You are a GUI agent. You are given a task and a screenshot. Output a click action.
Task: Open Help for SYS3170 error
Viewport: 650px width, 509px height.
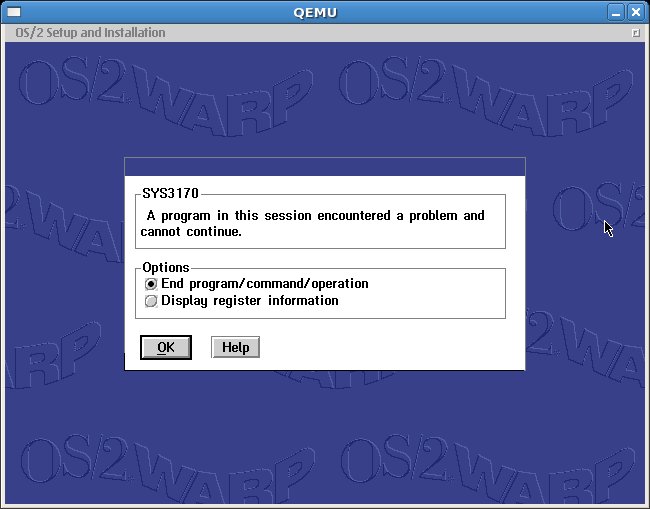tap(235, 347)
